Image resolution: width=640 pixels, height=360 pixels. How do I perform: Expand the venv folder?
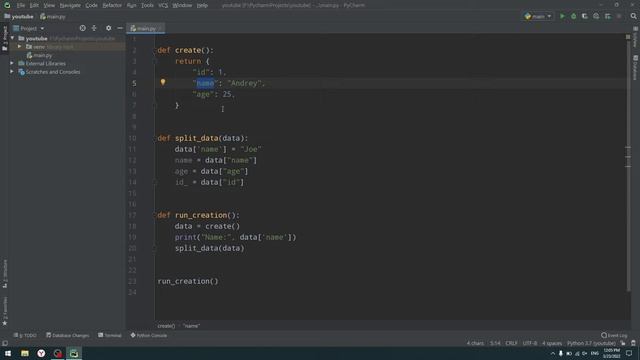pos(20,47)
